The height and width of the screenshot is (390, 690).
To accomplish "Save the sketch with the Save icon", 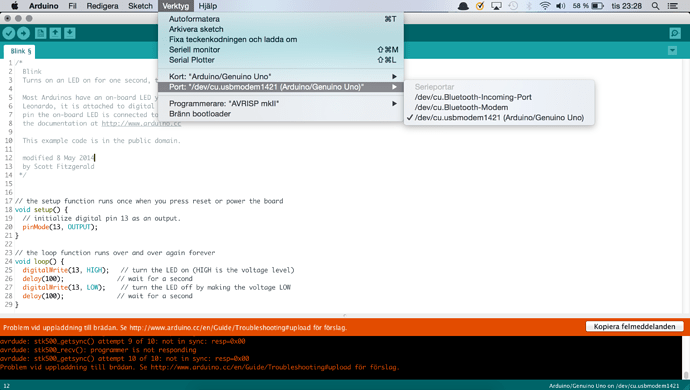I will click(x=70, y=33).
